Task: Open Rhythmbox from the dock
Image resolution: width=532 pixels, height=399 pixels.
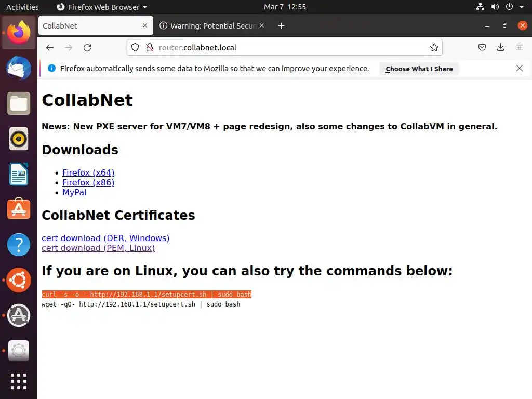Action: tap(19, 139)
